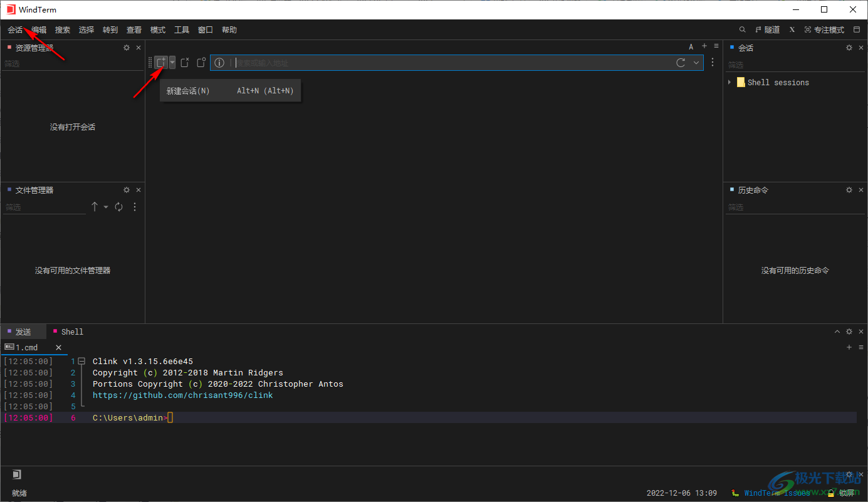The image size is (868, 502).
Task: Open settings gear of 会话 panel
Action: pyautogui.click(x=849, y=48)
